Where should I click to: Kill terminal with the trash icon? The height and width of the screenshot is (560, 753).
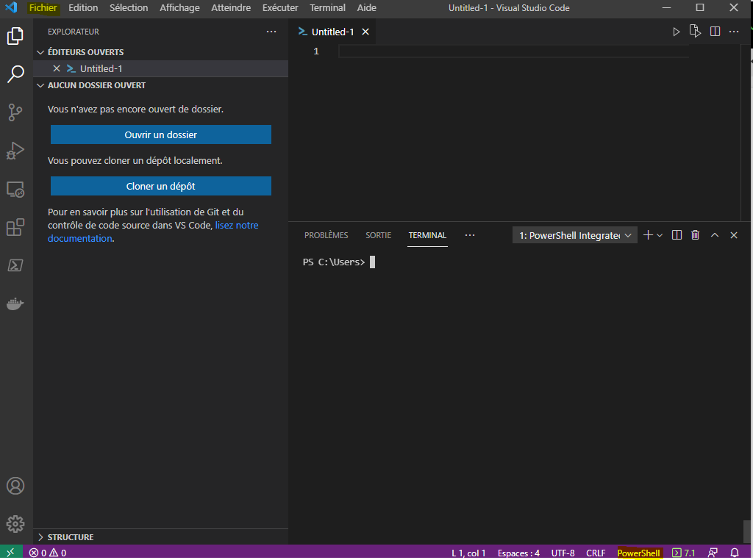tap(695, 235)
